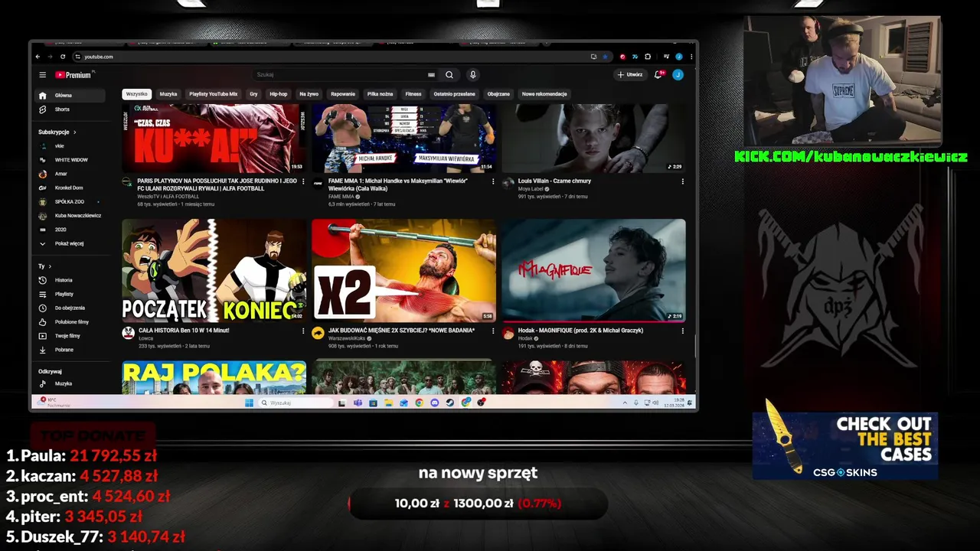
Task: Select the Wszystko filter chip
Action: click(x=137, y=94)
